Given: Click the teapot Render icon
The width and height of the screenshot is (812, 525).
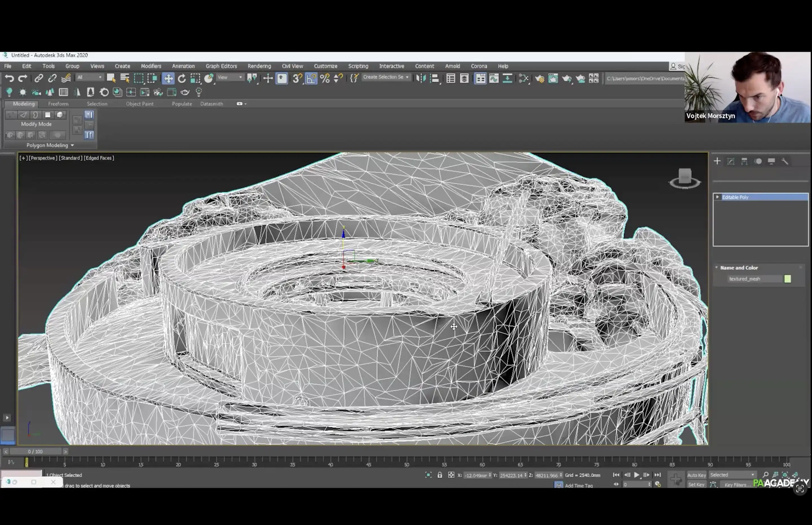Looking at the screenshot, I should 567,78.
